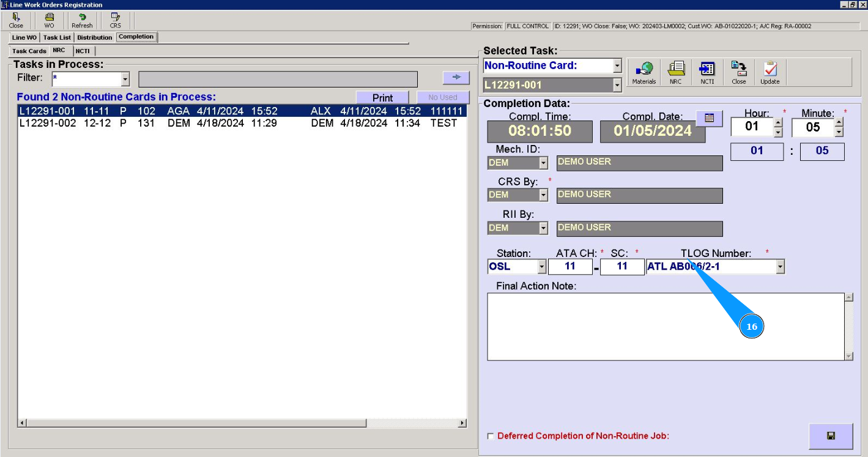This screenshot has height=457, width=868.
Task: Select the L12291-002 row in the list
Action: (x=239, y=123)
